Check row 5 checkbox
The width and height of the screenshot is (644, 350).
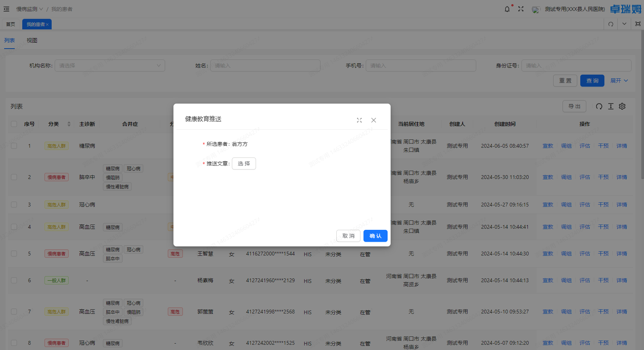coord(14,254)
